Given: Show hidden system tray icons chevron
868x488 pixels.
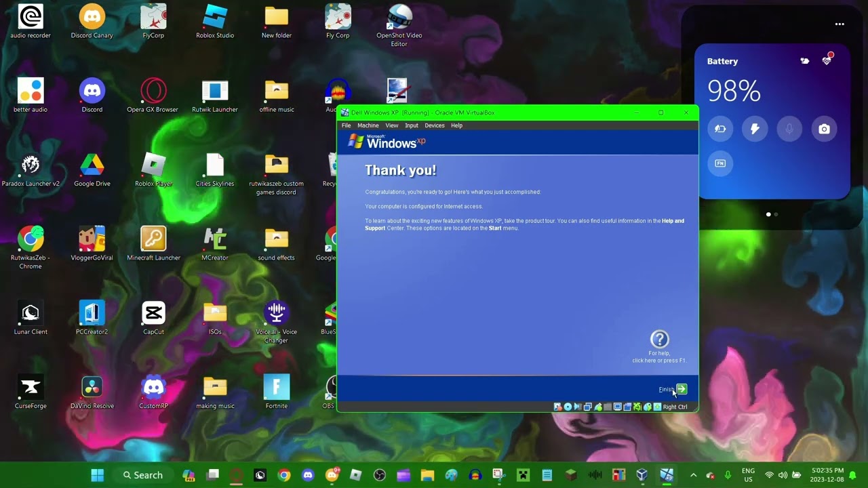Looking at the screenshot, I should [x=693, y=475].
